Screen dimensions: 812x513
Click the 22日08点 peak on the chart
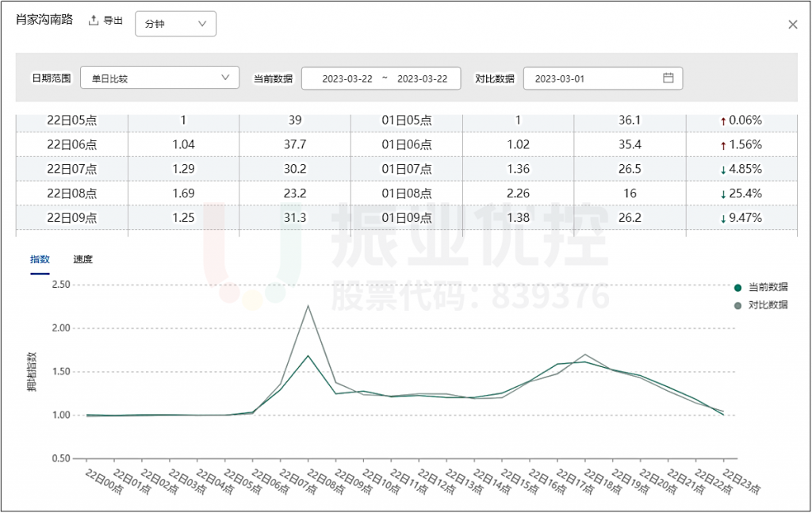pos(308,355)
